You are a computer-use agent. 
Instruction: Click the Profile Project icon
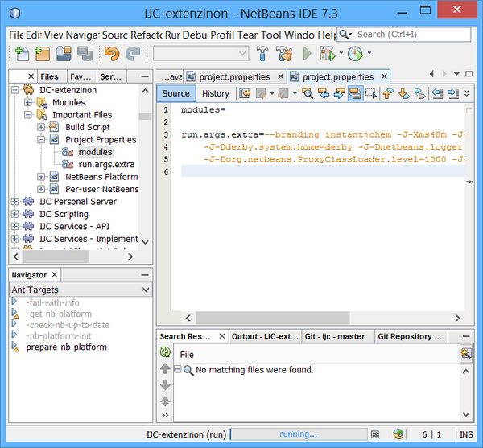pos(354,54)
